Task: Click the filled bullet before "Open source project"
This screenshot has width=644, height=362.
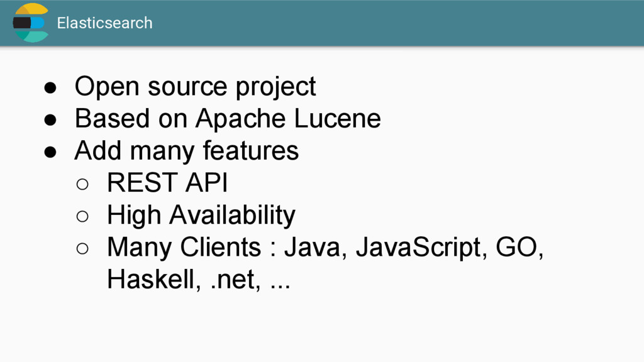Action: click(x=50, y=88)
